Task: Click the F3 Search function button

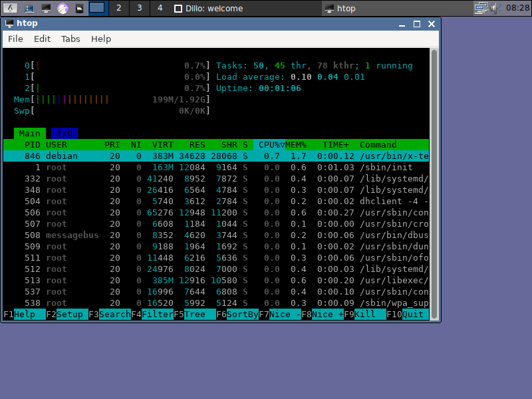Action: [x=110, y=315]
